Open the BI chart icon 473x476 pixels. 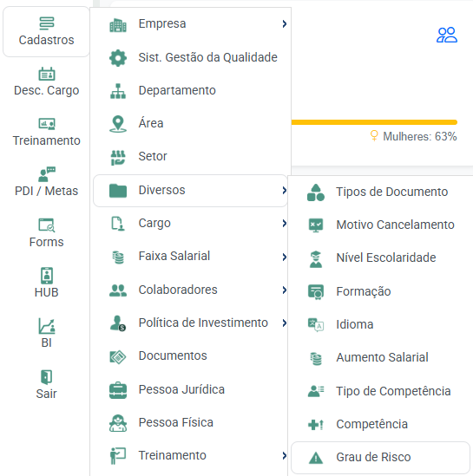47,326
